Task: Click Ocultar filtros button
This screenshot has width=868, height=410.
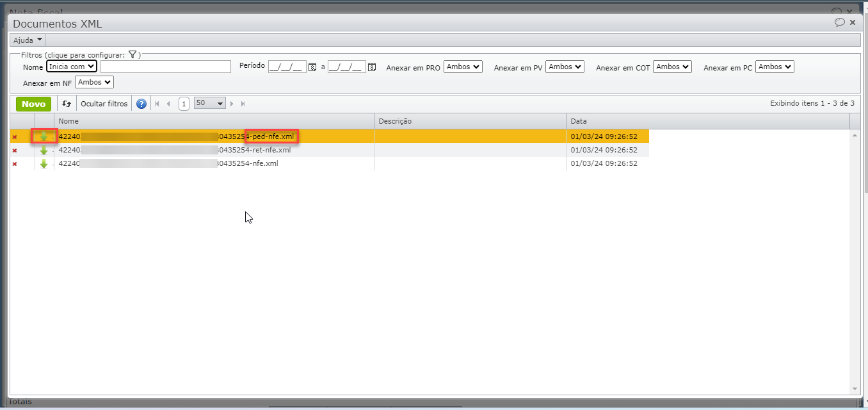Action: pos(104,104)
